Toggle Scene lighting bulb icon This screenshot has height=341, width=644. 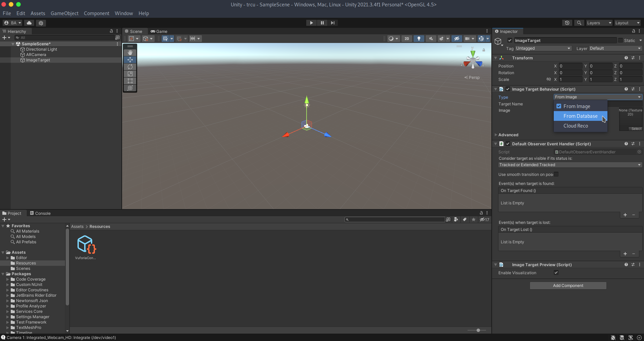point(419,39)
